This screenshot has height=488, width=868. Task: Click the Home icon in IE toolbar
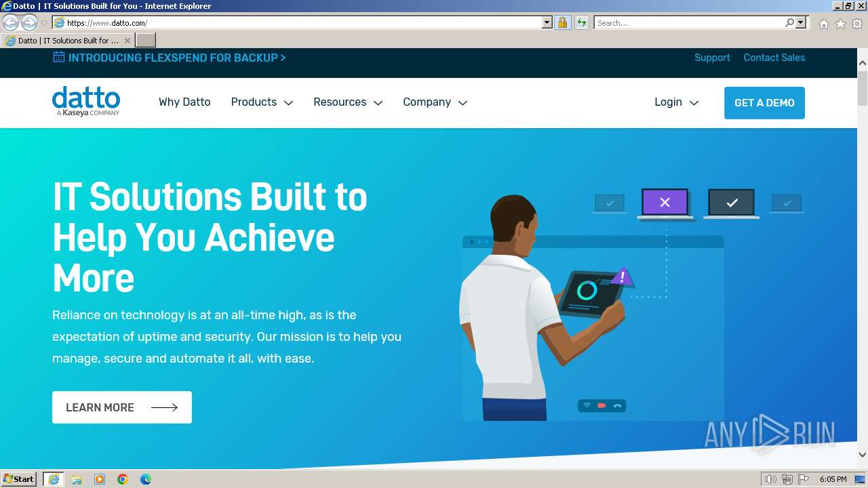pos(823,24)
